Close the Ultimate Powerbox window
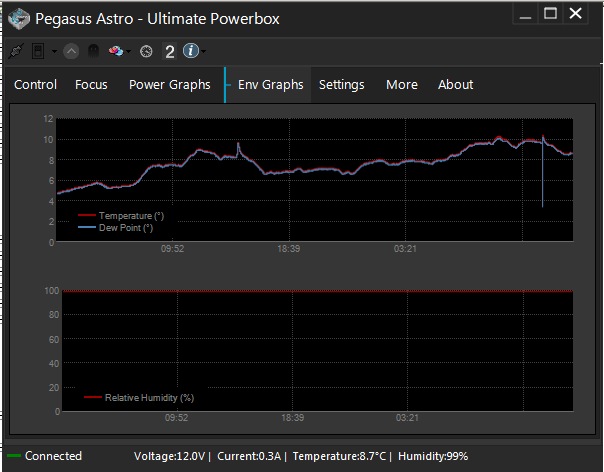 point(575,13)
